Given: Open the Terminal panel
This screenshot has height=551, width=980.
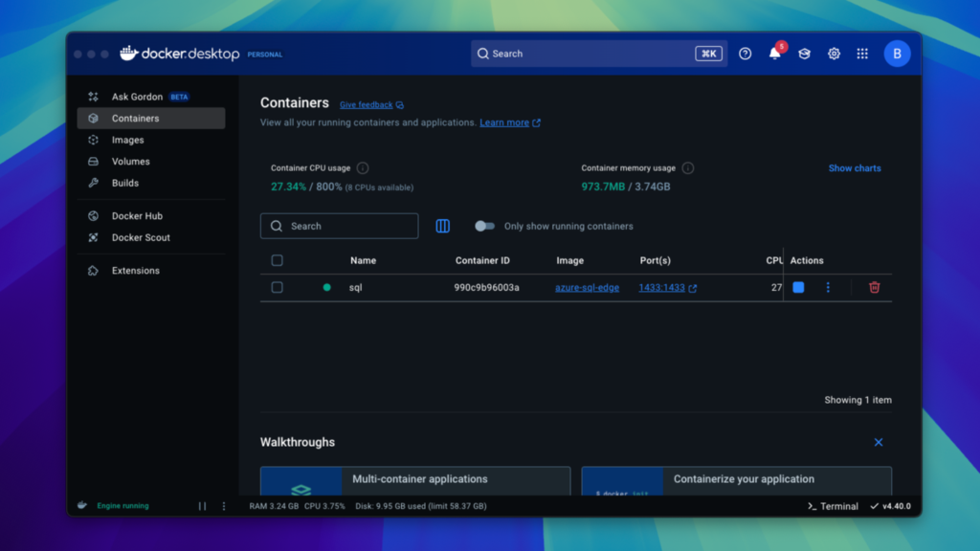Looking at the screenshot, I should click(x=833, y=506).
